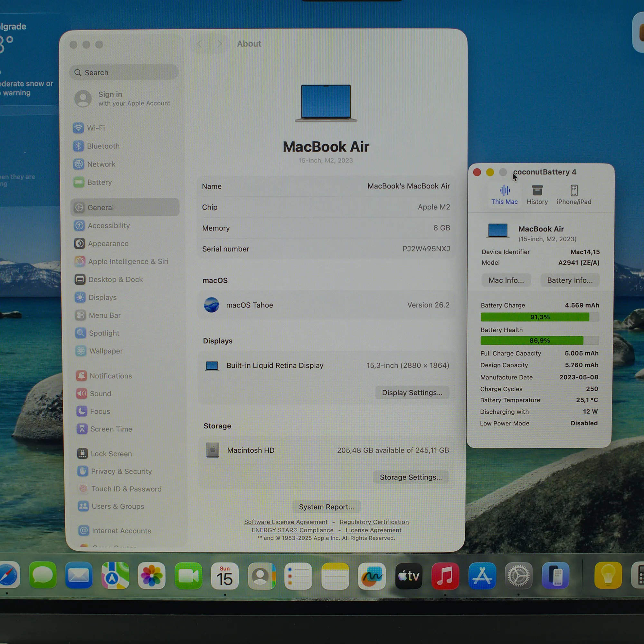The height and width of the screenshot is (644, 644).
Task: Open Privacy & Security settings
Action: point(121,471)
